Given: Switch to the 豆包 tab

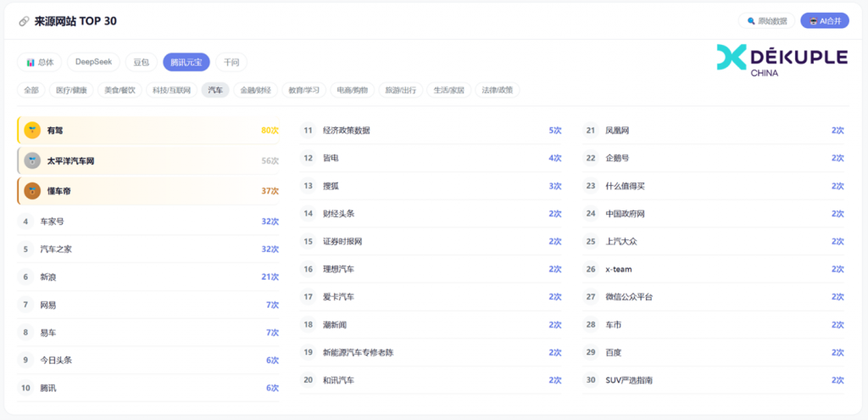Looking at the screenshot, I should coord(142,63).
